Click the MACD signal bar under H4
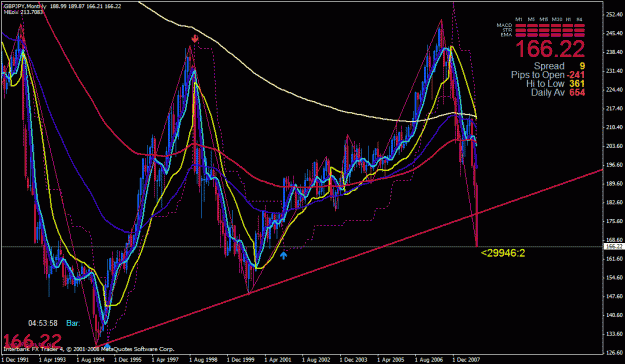625x364 pixels. coord(580,26)
